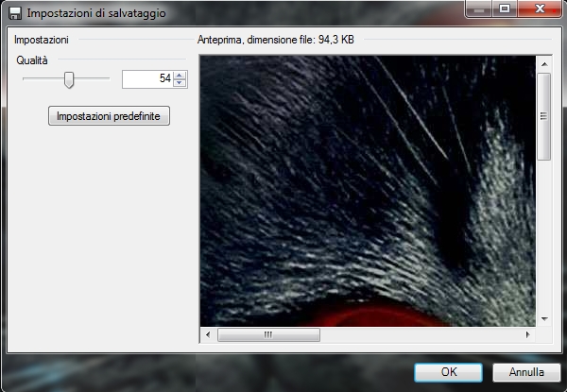
Task: Increase quality with the up spinner arrow
Action: pyautogui.click(x=180, y=76)
